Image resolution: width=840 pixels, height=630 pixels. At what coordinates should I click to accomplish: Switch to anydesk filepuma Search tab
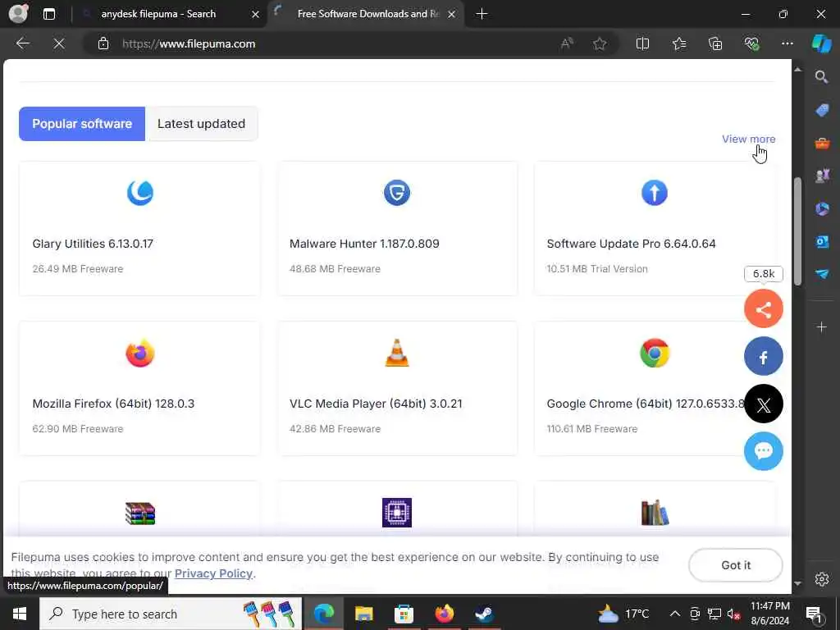(x=169, y=14)
